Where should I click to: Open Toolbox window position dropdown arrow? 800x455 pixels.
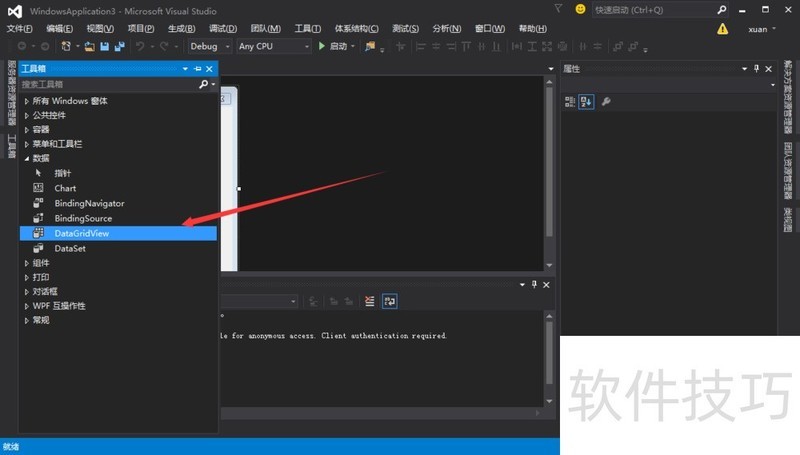tap(185, 69)
